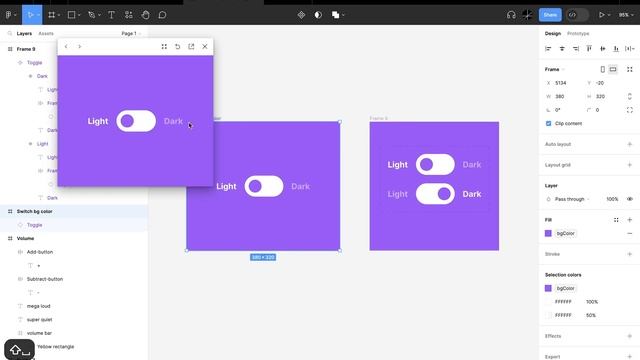Select the Move tool
Image resolution: width=640 pixels, height=360 pixels.
click(x=30, y=15)
